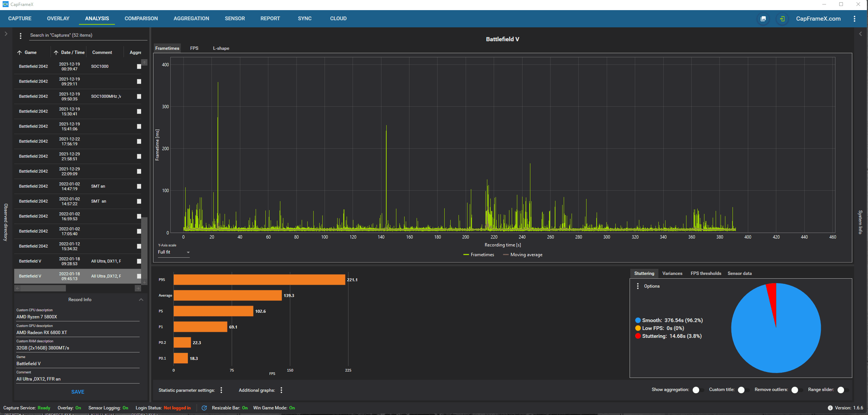Toggle the Show aggregation switch

[x=698, y=390]
